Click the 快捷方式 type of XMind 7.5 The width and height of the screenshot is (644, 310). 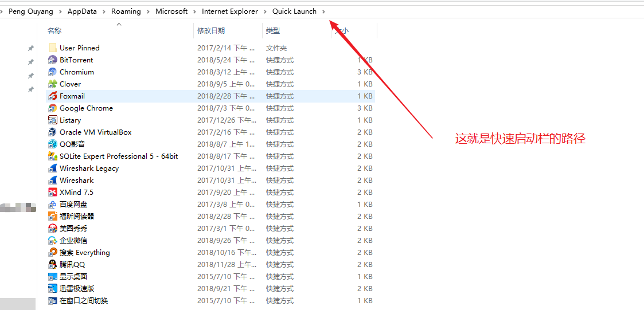pos(280,192)
